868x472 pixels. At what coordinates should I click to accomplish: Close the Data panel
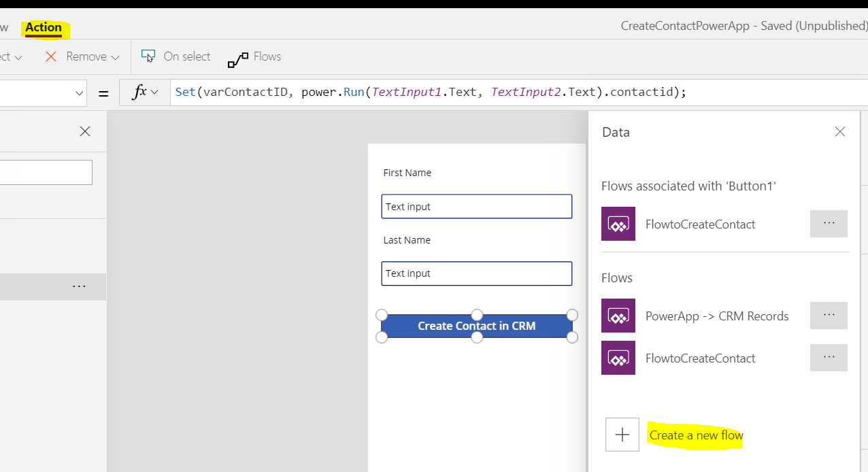(839, 131)
